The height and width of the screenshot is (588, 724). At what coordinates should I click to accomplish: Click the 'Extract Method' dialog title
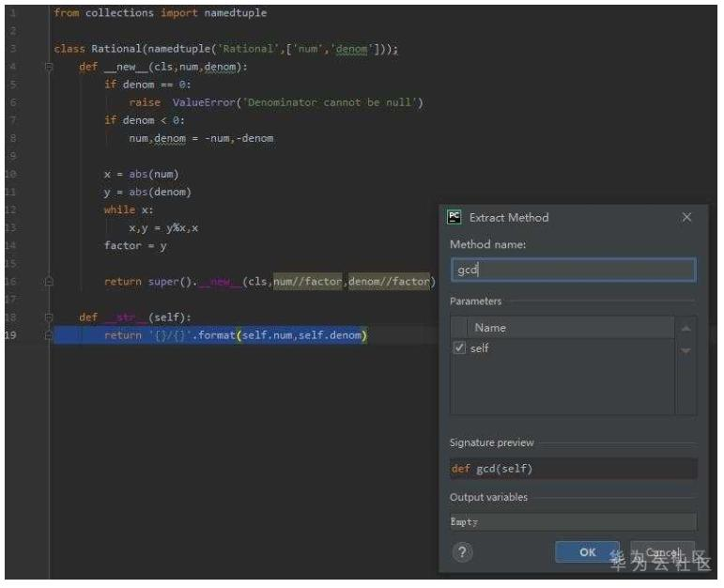click(509, 218)
